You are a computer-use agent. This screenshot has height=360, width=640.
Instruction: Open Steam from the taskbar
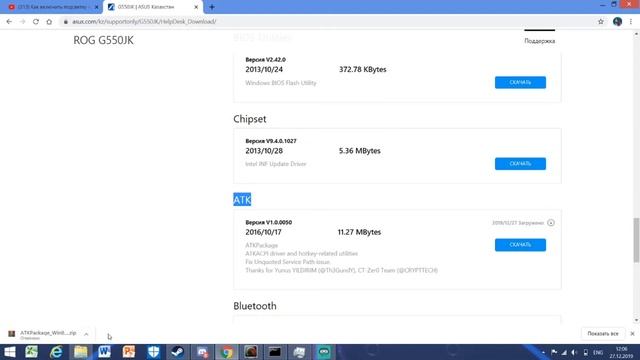click(x=178, y=352)
